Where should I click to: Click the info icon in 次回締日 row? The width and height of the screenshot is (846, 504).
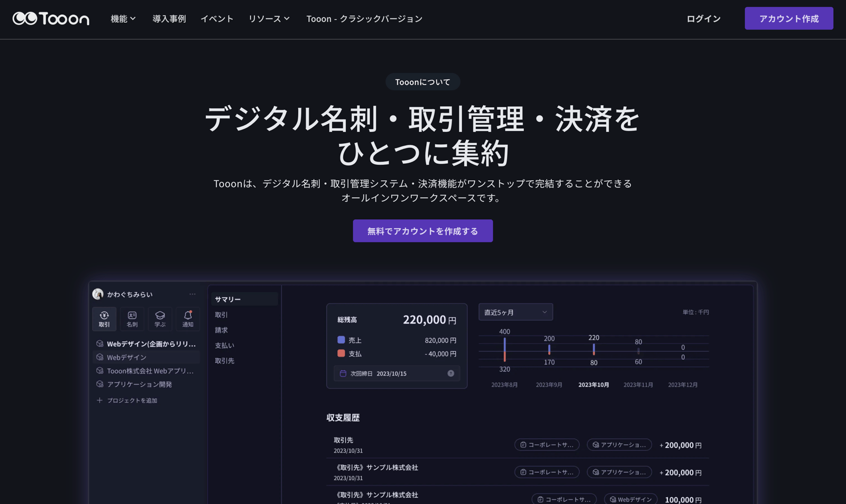pos(451,374)
